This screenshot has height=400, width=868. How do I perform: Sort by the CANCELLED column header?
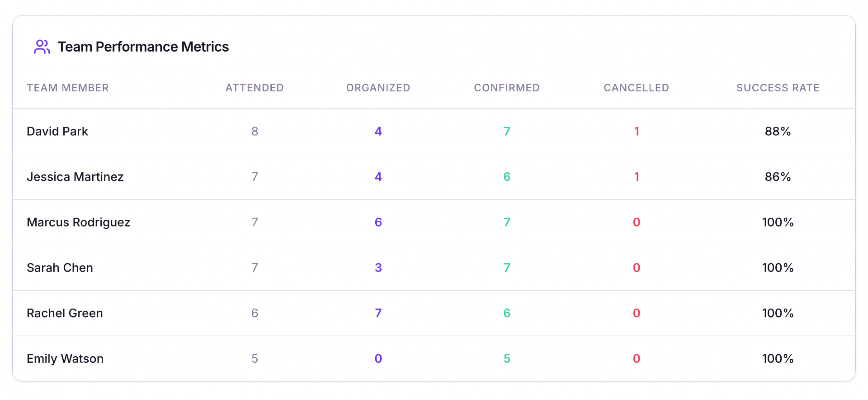pyautogui.click(x=636, y=87)
